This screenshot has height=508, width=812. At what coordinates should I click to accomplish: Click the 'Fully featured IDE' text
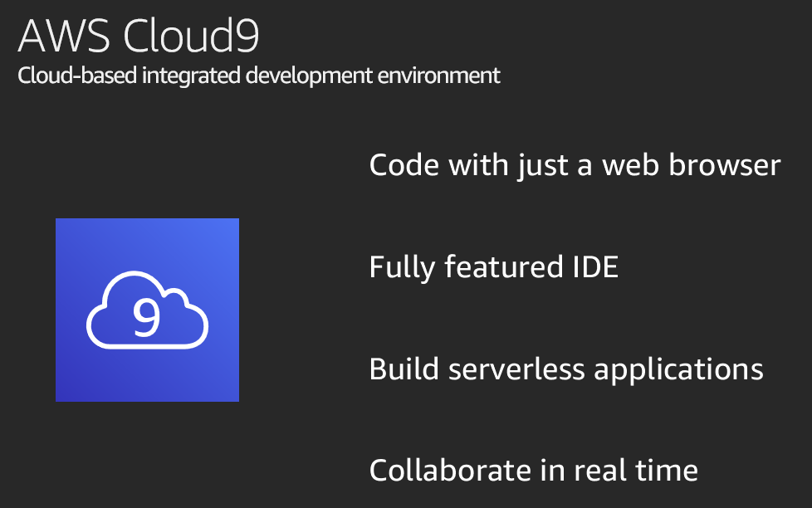493,268
